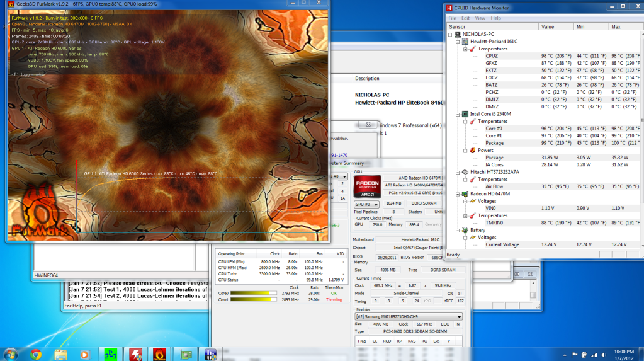Click the HWiNFO64 window title

coord(45,275)
